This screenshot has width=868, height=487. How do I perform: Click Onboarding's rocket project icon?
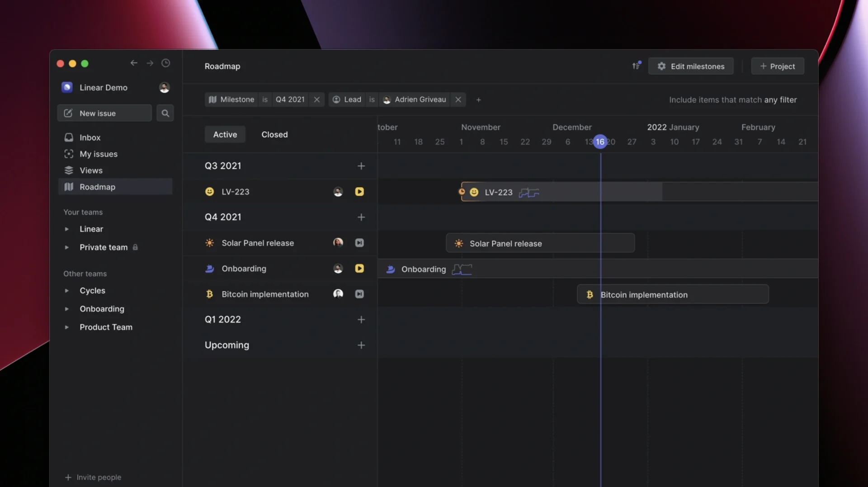tap(210, 268)
